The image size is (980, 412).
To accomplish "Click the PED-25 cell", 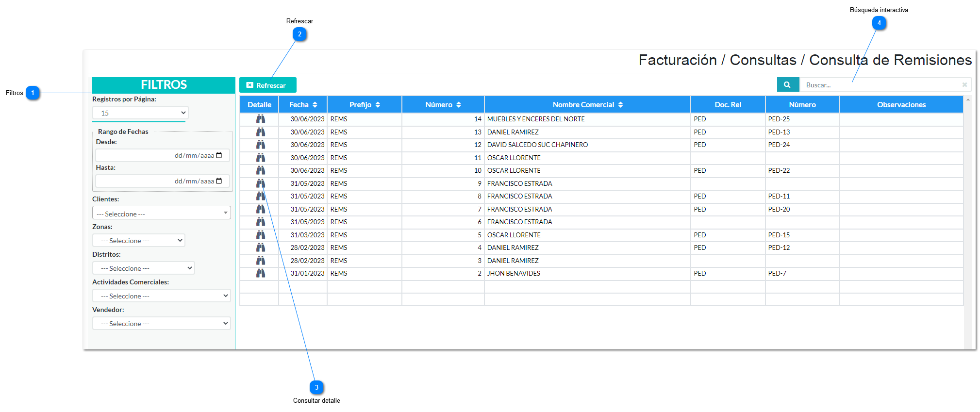I will click(802, 119).
